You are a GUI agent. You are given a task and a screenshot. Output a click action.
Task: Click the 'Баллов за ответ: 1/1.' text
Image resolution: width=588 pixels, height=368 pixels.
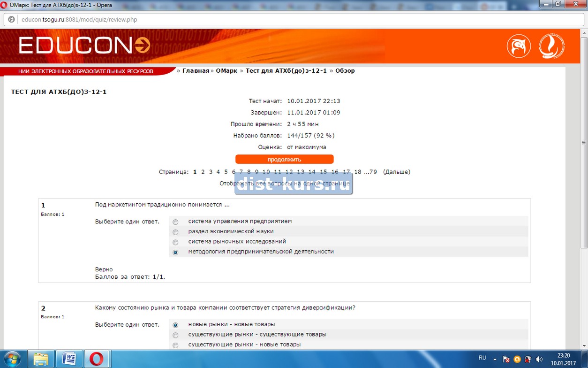(x=130, y=276)
